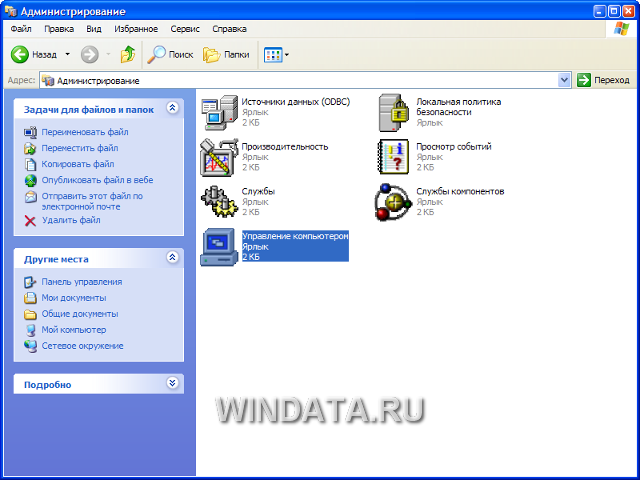Image resolution: width=640 pixels, height=480 pixels.
Task: Close the Администрирование window
Action: [629, 11]
